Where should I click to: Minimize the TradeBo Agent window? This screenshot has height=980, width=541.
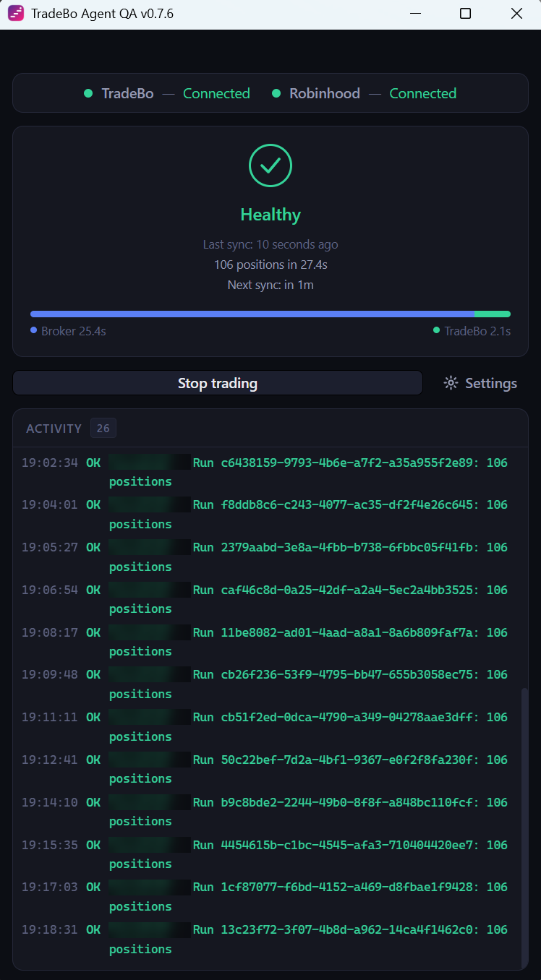click(x=415, y=14)
